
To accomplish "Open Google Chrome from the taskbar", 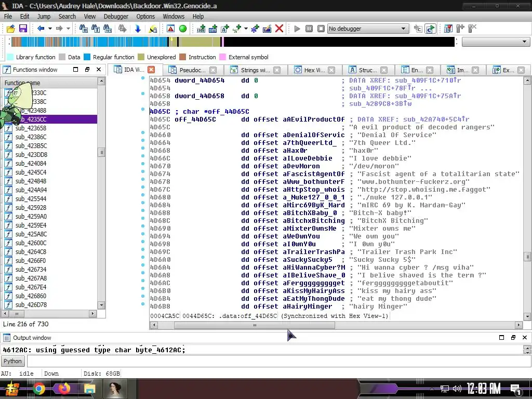I will pyautogui.click(x=38, y=389).
